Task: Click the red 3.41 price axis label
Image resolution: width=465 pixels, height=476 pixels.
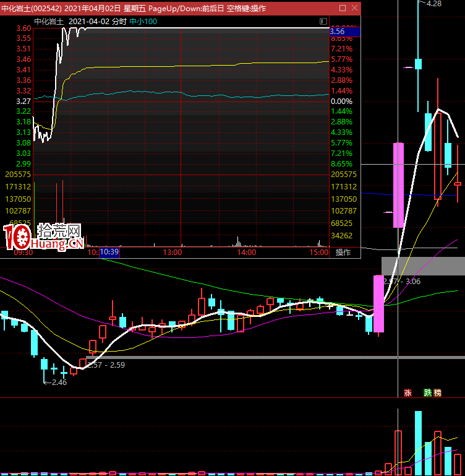Action: (23, 70)
